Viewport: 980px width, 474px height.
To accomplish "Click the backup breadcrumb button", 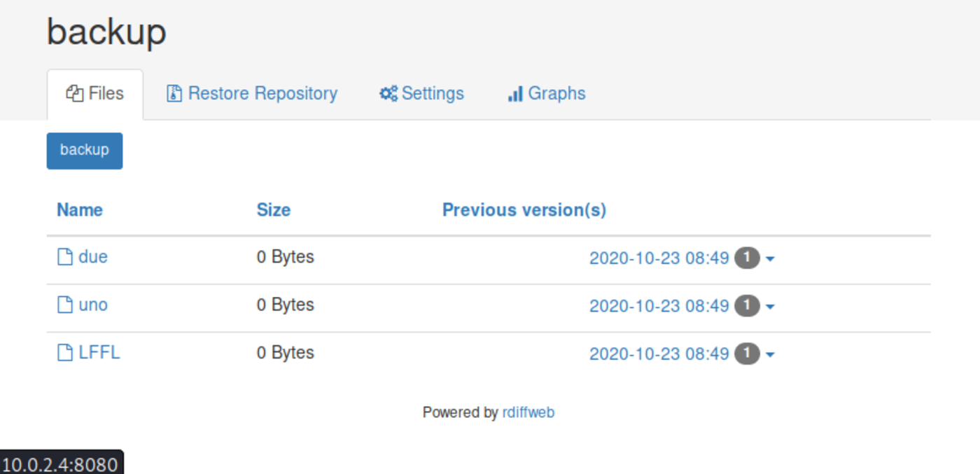I will tap(84, 150).
